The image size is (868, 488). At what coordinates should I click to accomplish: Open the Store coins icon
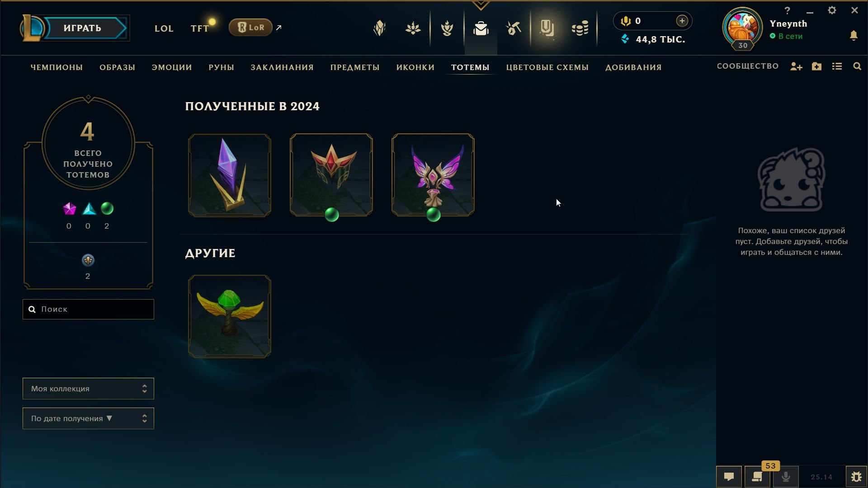[580, 28]
